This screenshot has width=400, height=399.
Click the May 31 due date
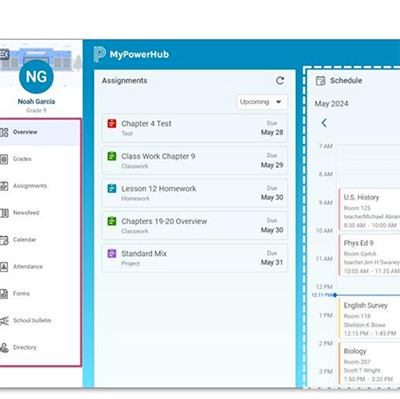(x=272, y=263)
